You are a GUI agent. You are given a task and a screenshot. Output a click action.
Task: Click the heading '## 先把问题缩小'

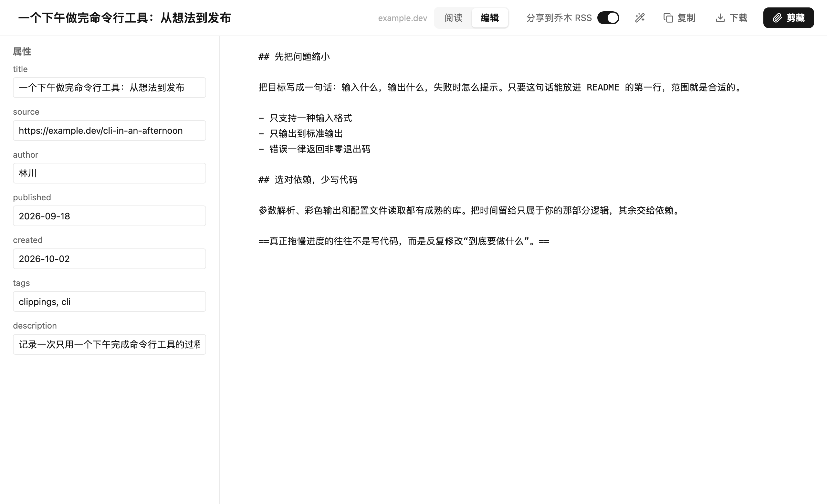(x=294, y=57)
